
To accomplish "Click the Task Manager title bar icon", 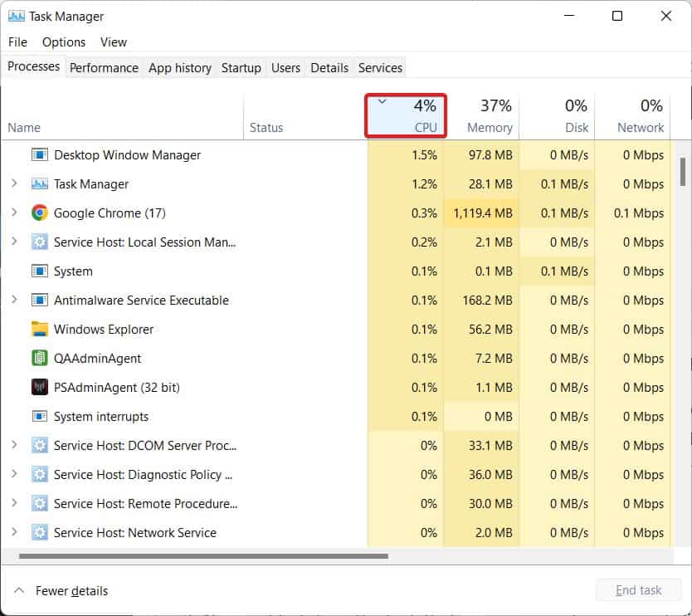I will [17, 17].
